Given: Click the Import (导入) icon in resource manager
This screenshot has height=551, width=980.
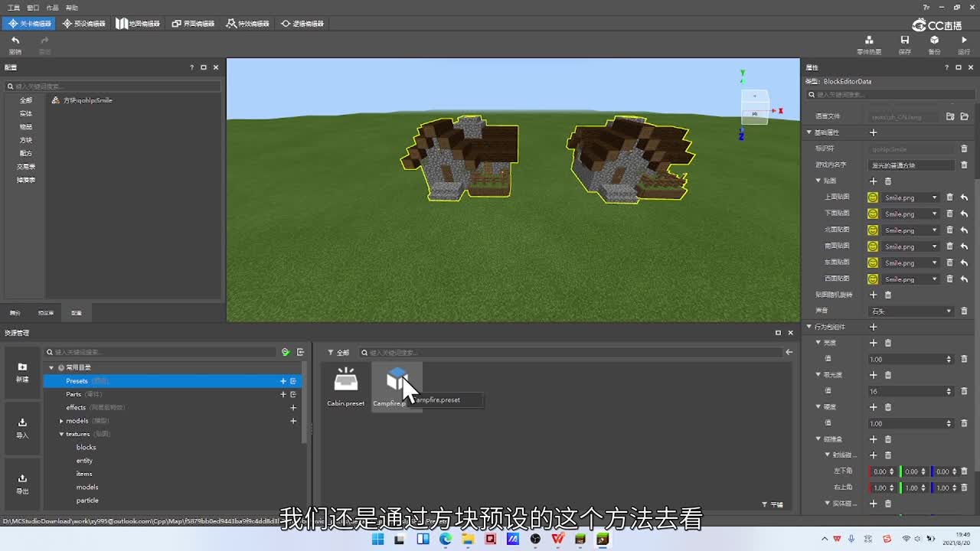Looking at the screenshot, I should pos(22,422).
